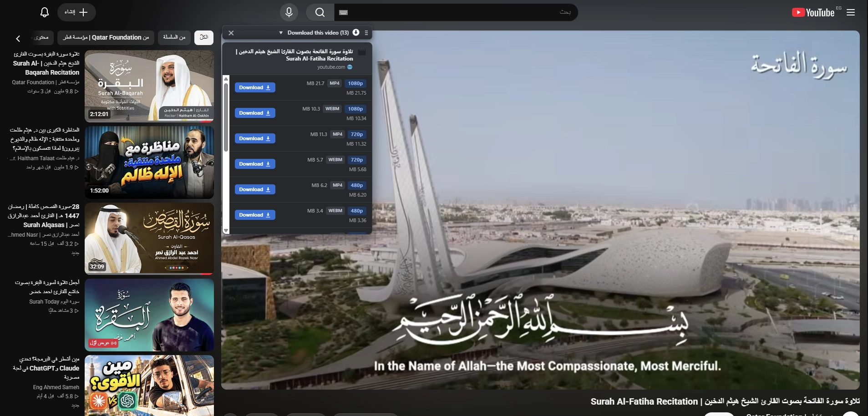Download the 480p WEBM 3.4 MB version
868x416 pixels.
(x=255, y=215)
